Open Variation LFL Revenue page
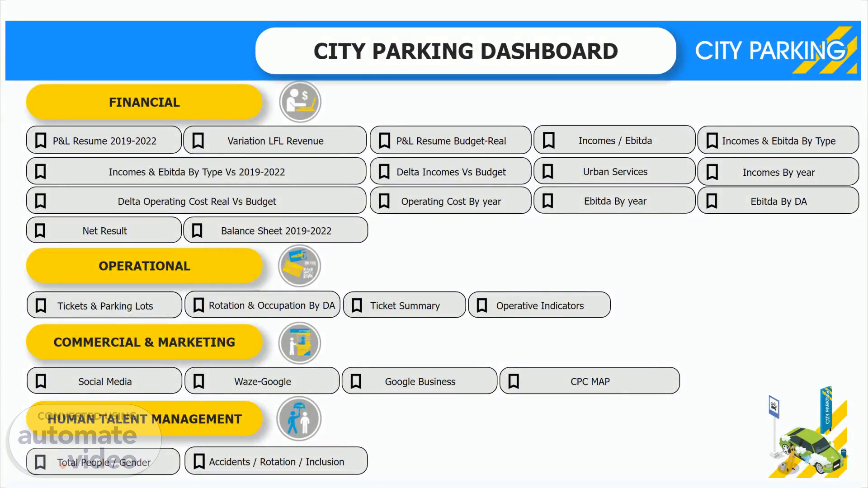Screen dimensions: 868x488 pos(275,141)
